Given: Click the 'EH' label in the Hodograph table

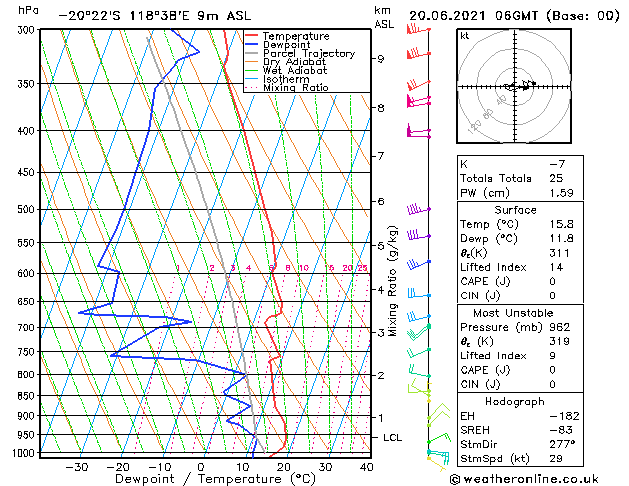Looking at the screenshot, I should (x=467, y=416).
